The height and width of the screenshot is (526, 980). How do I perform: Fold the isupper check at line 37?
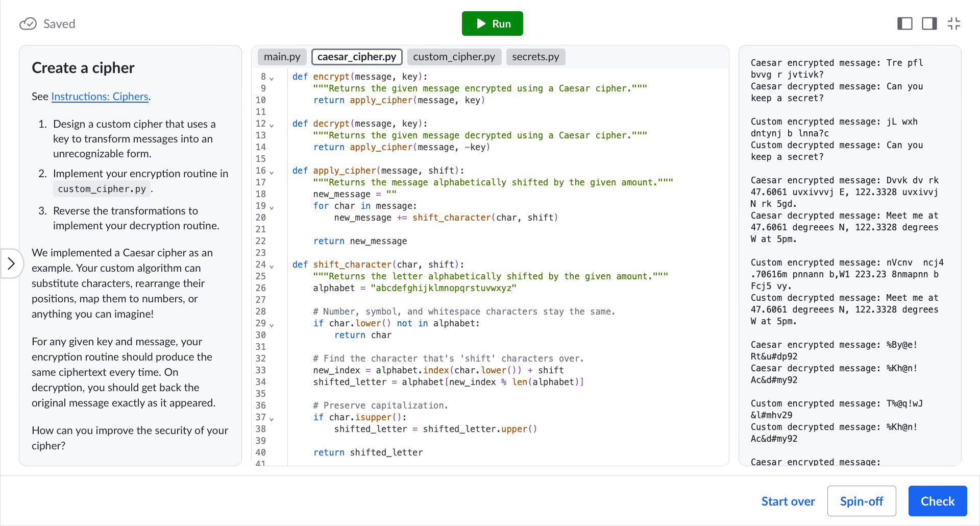272,419
